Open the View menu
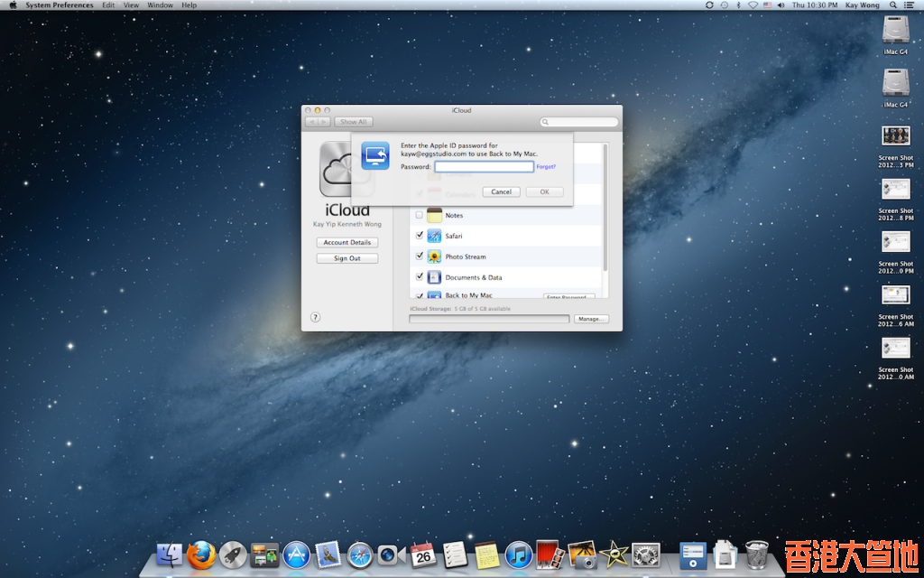Screen dimensions: 924x578 click(x=132, y=5)
